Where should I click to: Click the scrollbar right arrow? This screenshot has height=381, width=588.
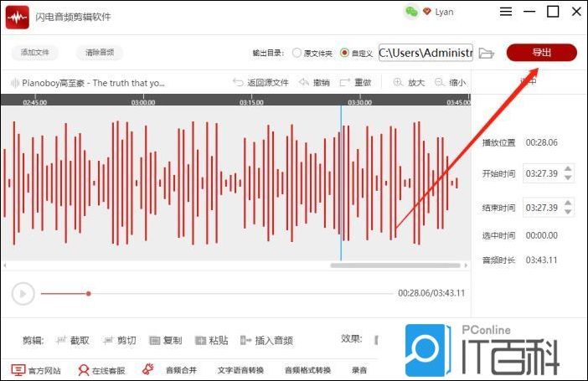click(466, 265)
